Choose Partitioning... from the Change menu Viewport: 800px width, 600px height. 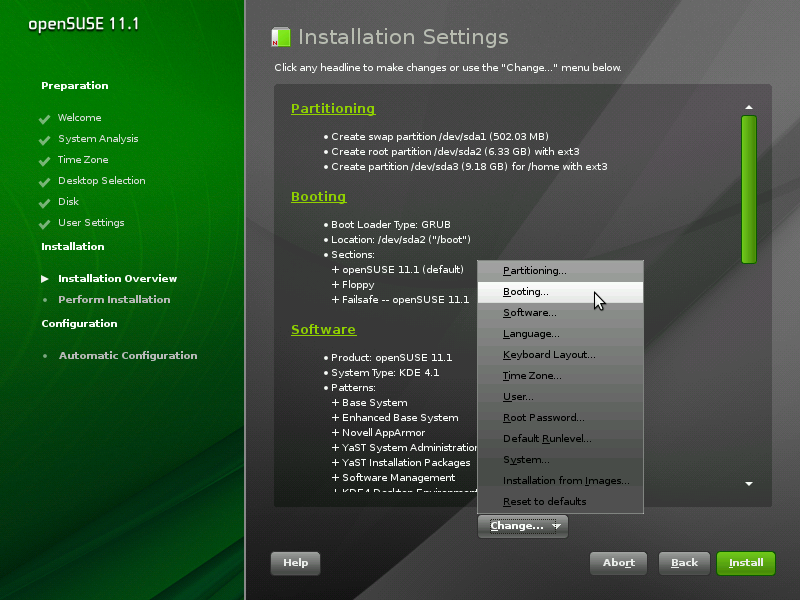[x=560, y=271]
